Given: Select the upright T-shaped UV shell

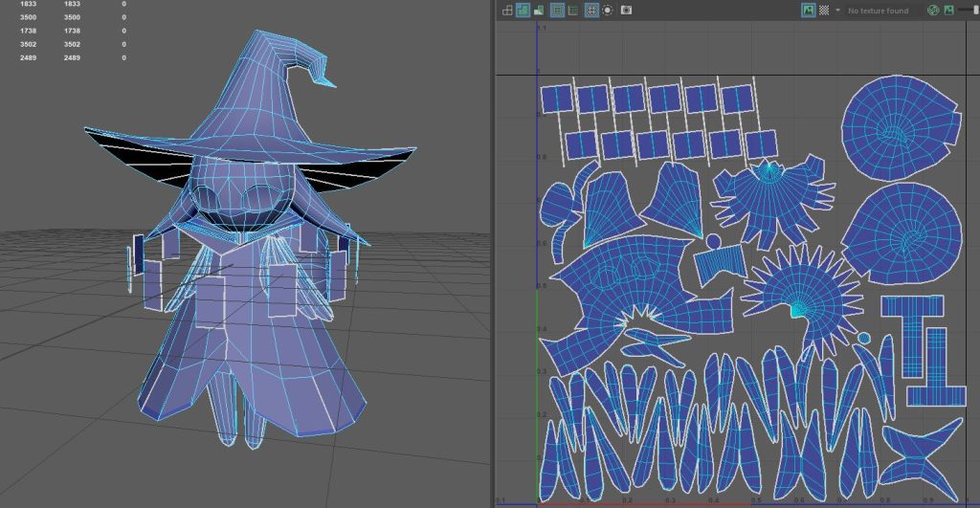Looking at the screenshot, I should pyautogui.click(x=912, y=336).
